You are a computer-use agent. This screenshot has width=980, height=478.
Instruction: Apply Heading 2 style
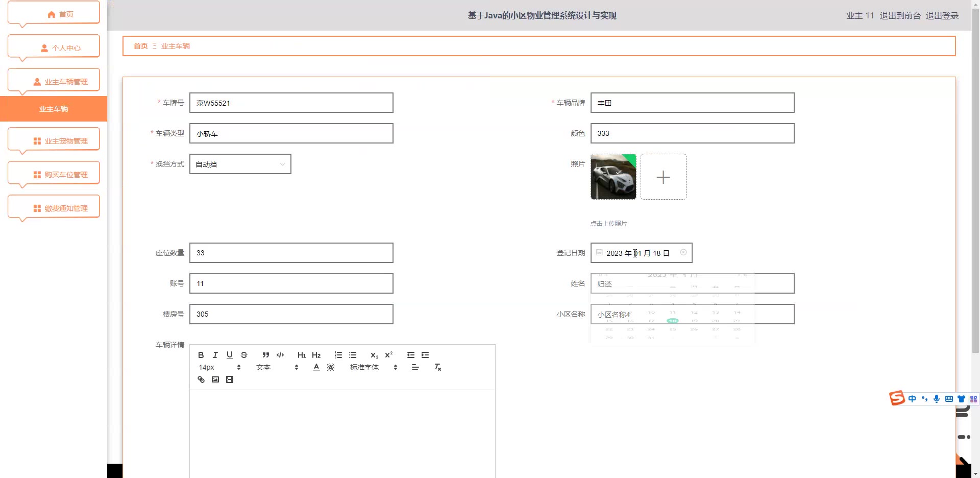coord(316,355)
